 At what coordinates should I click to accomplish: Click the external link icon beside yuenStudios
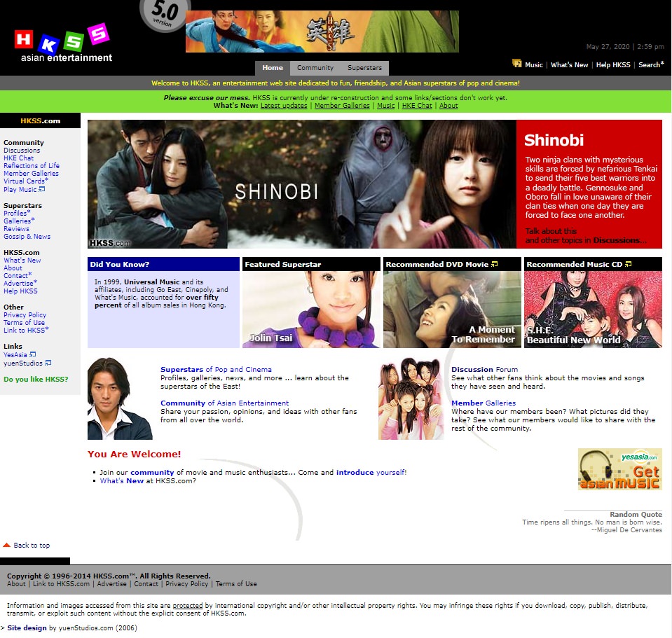(x=48, y=363)
